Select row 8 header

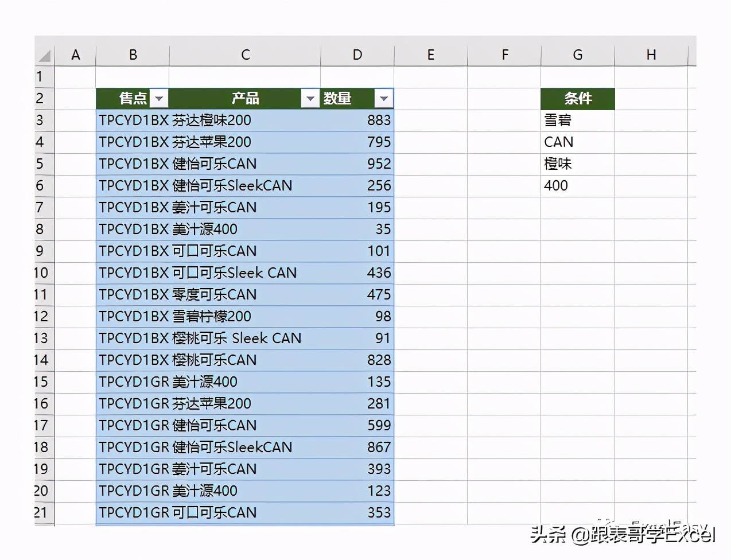(x=44, y=230)
